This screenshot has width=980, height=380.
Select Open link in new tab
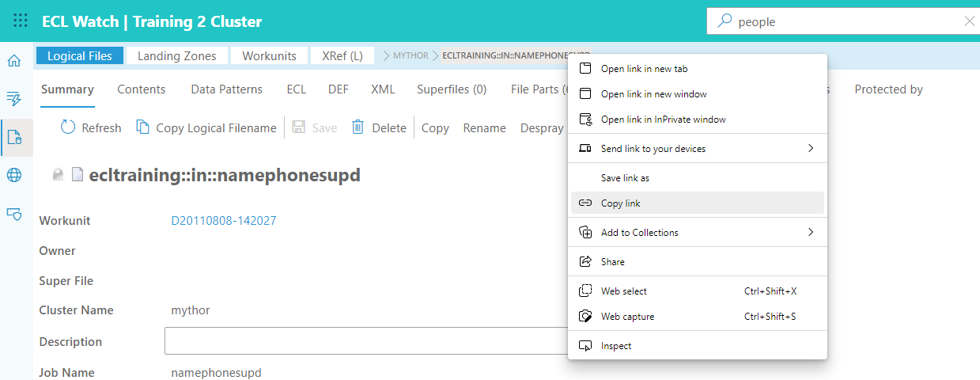pos(644,69)
